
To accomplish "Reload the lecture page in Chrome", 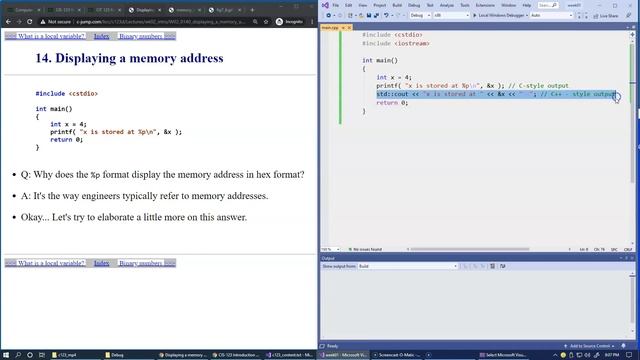I will (30, 22).
